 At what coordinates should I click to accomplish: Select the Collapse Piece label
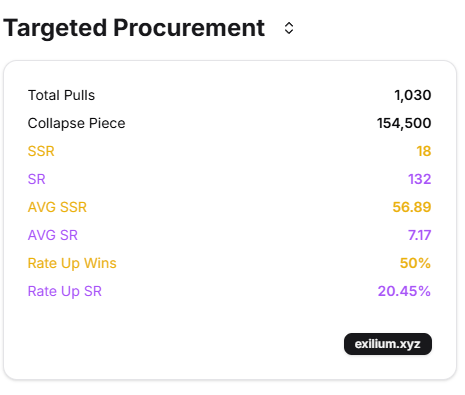(76, 124)
